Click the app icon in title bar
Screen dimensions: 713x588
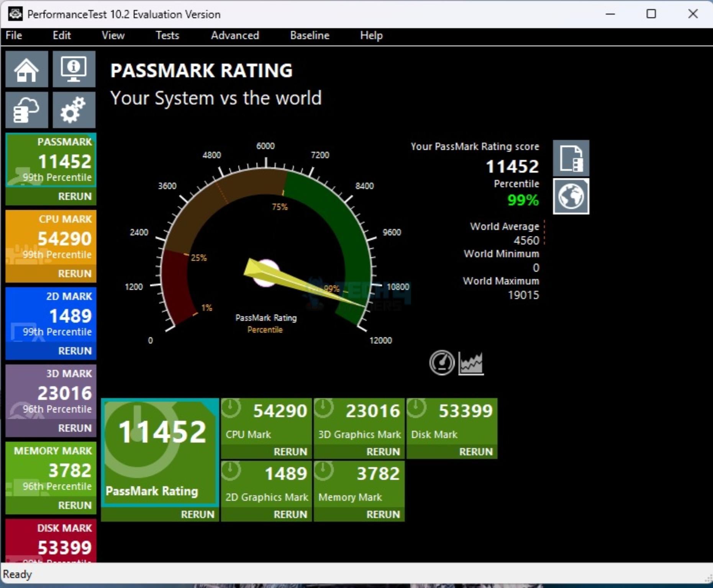point(15,14)
